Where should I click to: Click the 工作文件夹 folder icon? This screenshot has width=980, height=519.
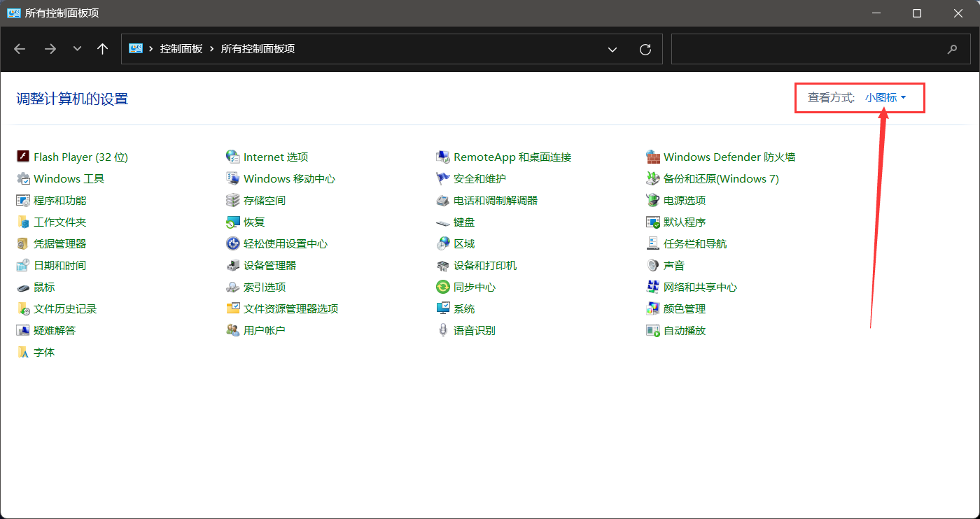23,222
